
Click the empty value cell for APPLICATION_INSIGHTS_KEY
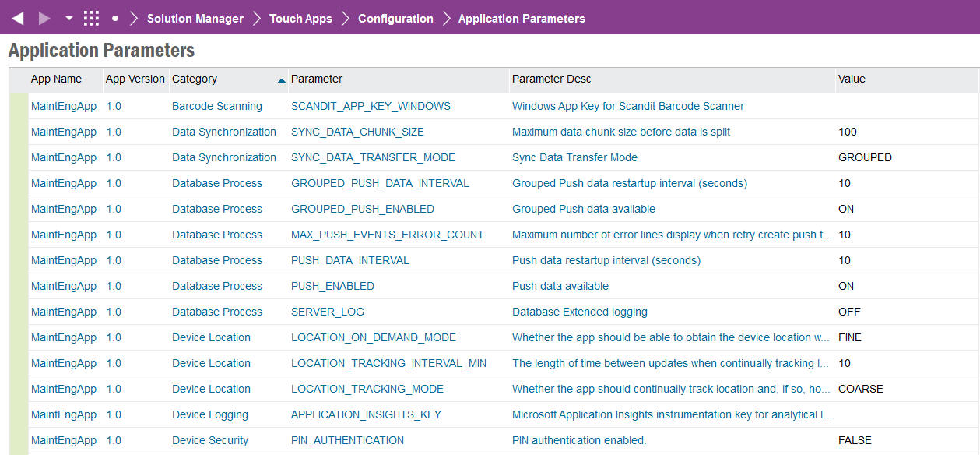coord(903,414)
